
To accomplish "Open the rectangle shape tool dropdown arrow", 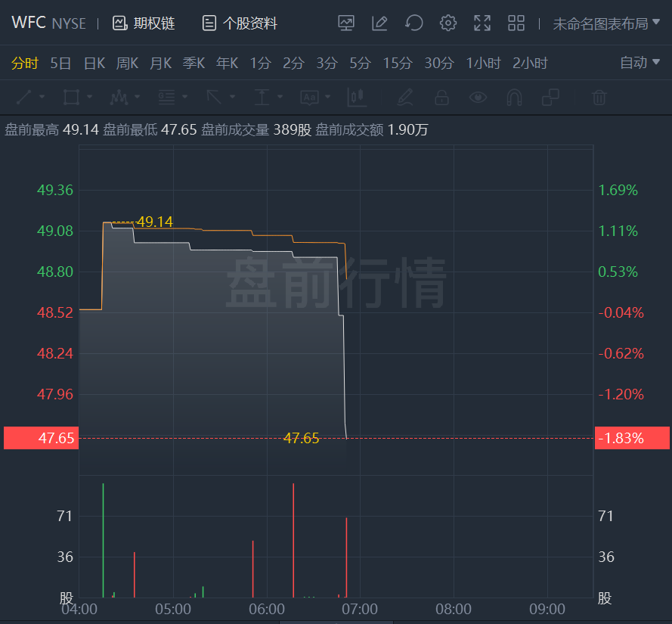I will point(89,97).
